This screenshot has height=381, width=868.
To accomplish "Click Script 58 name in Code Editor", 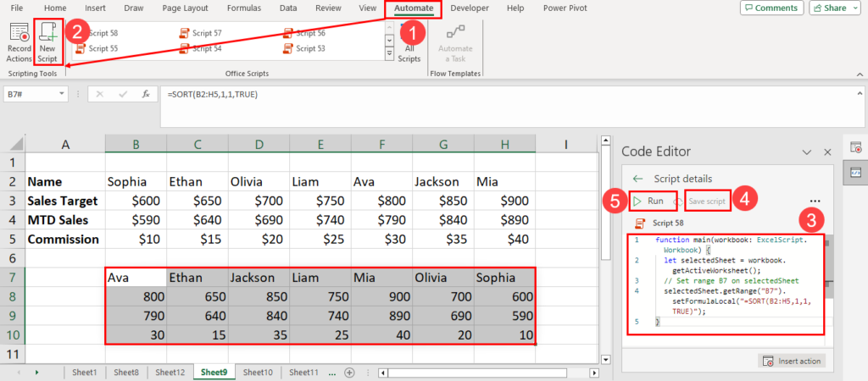I will [x=668, y=224].
